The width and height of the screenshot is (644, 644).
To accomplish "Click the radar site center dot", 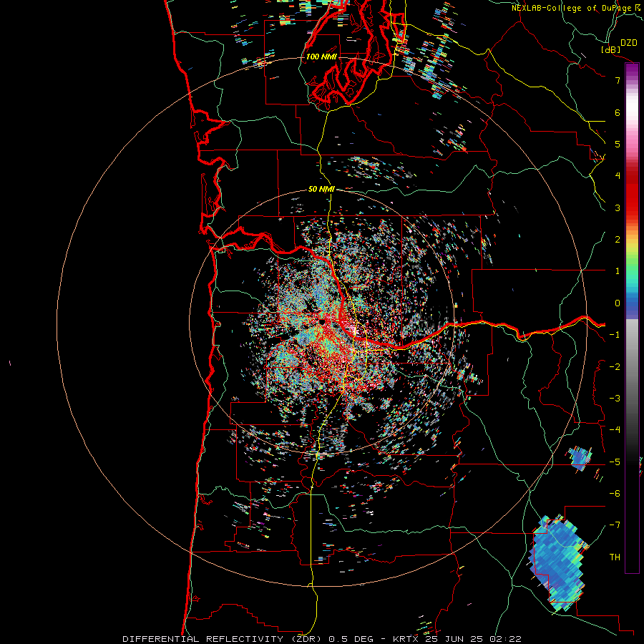I will (322, 322).
